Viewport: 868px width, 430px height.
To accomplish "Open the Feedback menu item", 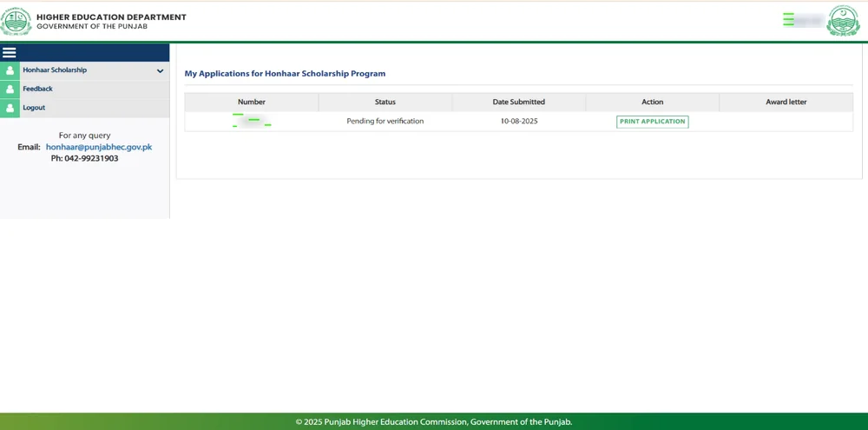I will pyautogui.click(x=85, y=89).
